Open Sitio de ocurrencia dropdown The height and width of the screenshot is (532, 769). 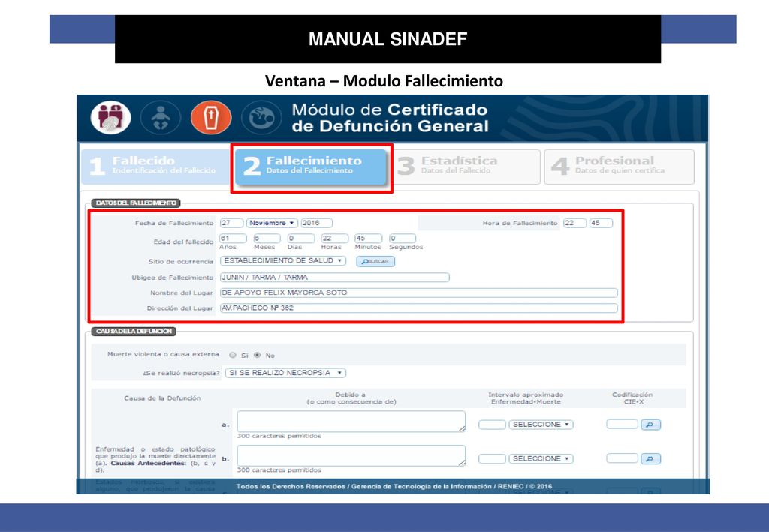coord(283,260)
